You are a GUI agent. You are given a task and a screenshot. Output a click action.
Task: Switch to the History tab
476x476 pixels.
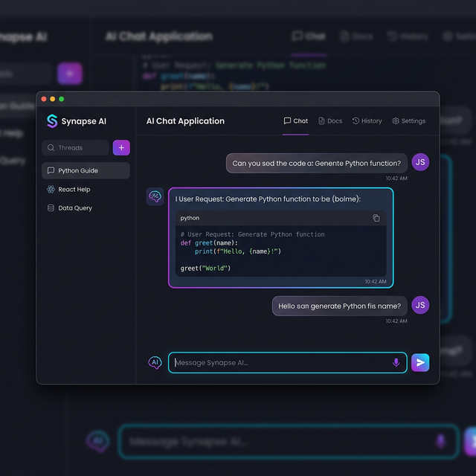[367, 121]
